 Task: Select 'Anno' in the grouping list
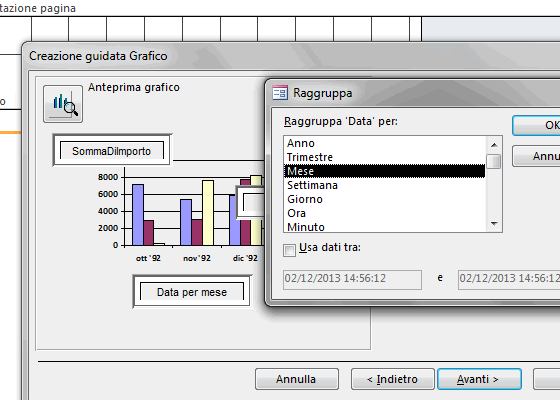(x=385, y=143)
